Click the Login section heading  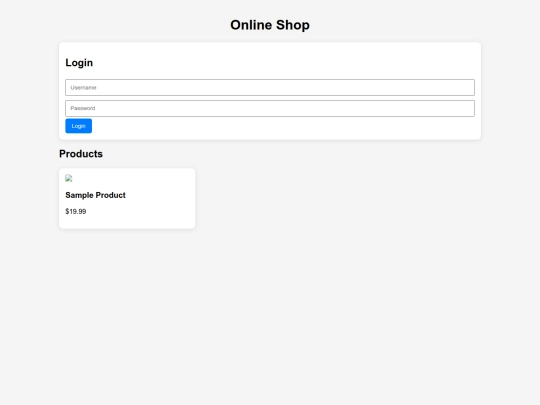(x=79, y=63)
